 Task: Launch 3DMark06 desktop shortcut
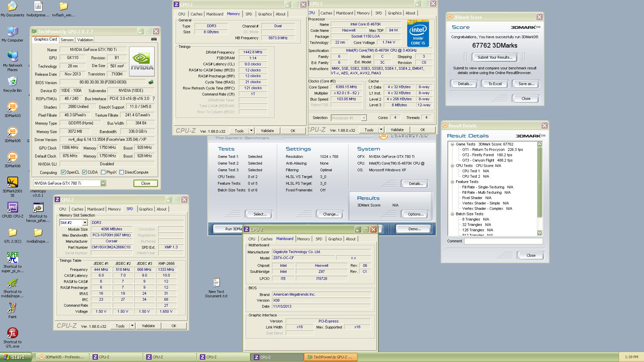(12, 160)
